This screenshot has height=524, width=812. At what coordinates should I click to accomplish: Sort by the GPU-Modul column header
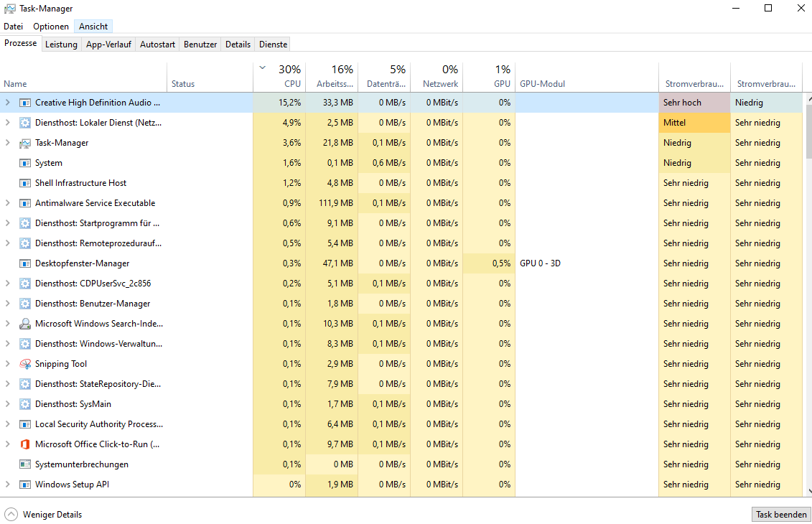click(x=587, y=77)
